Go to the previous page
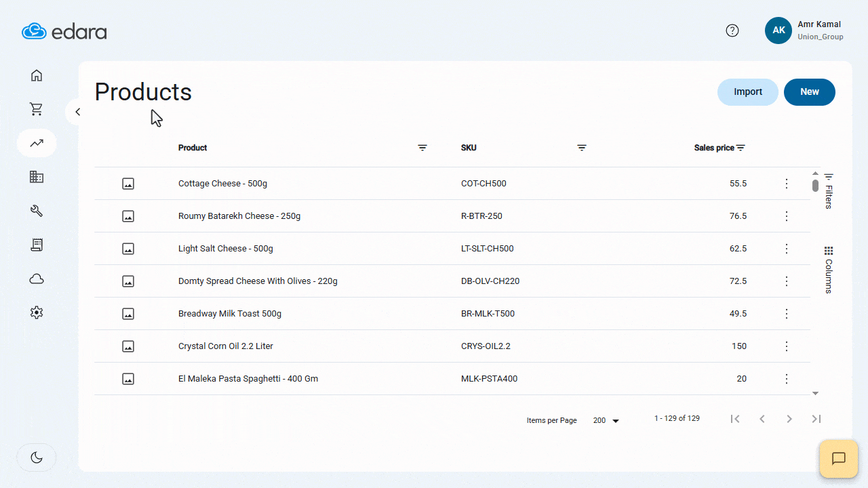 [762, 419]
